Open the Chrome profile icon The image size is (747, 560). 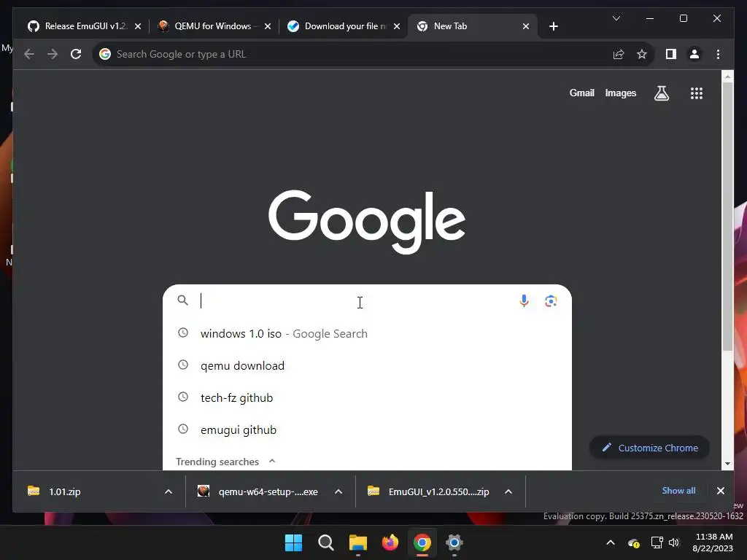click(694, 54)
